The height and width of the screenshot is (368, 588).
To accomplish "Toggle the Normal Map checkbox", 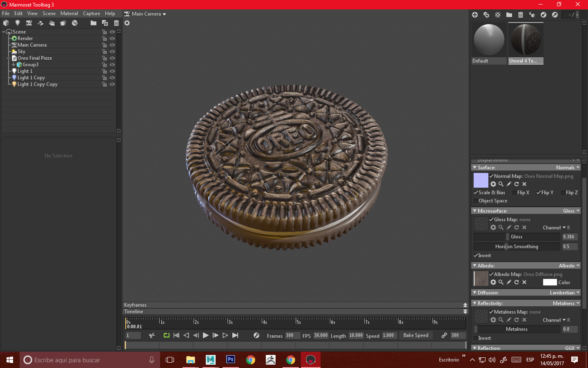I will click(492, 176).
